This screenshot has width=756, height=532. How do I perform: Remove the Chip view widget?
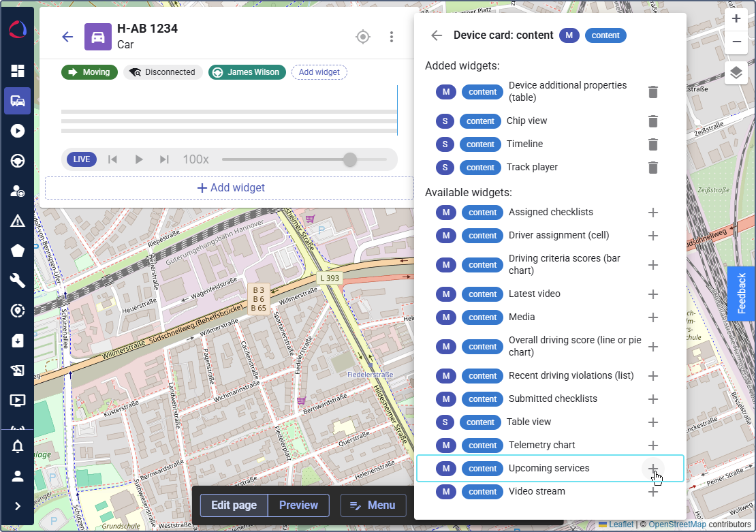pos(652,121)
